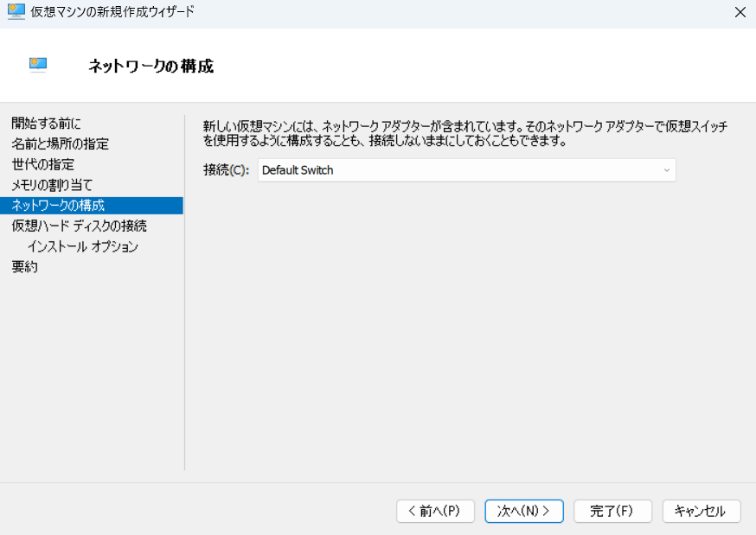756x535 pixels.
Task: Select the メモリの割り当て step
Action: (x=52, y=185)
